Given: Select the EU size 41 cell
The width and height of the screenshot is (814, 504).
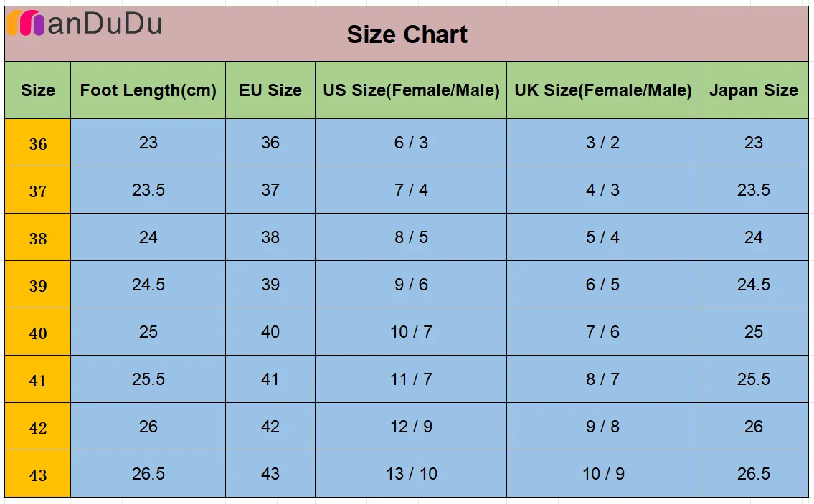Looking at the screenshot, I should click(270, 379).
